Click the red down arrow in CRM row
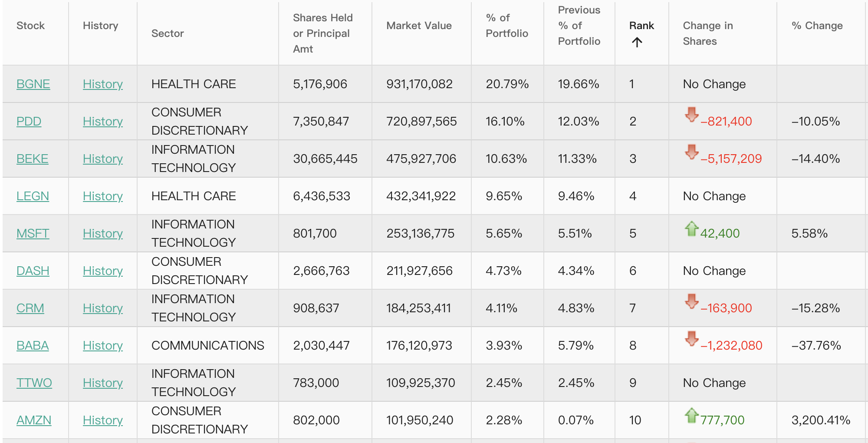The width and height of the screenshot is (868, 443). (x=691, y=301)
